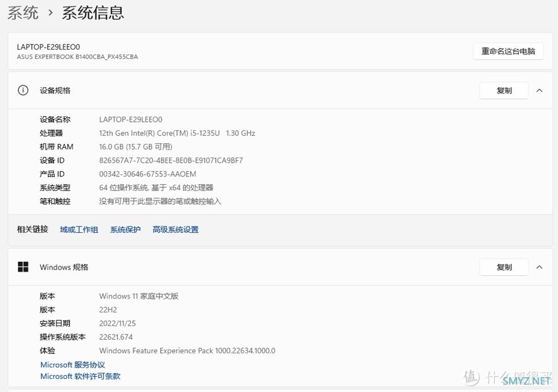Click the 相关链接 label
Screen dimensions: 558x392
point(32,229)
